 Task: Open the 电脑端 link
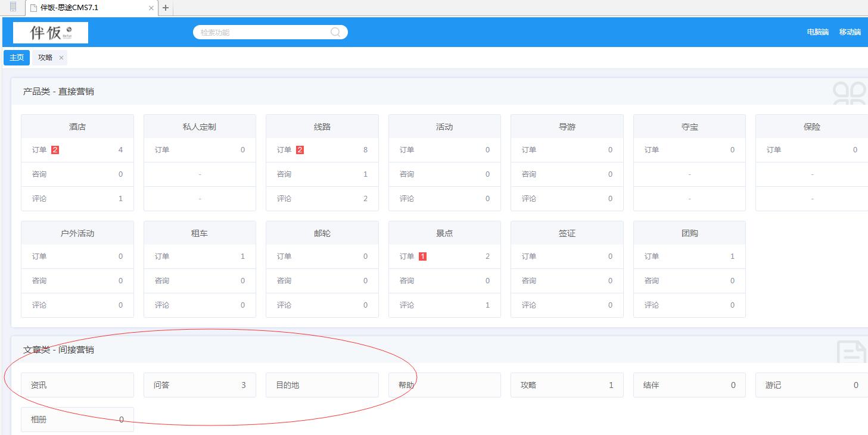[817, 32]
